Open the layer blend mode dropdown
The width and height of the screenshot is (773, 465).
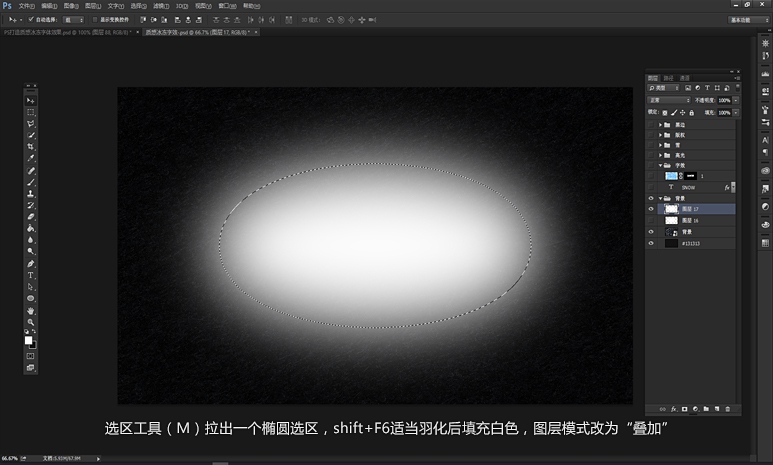pyautogui.click(x=668, y=100)
